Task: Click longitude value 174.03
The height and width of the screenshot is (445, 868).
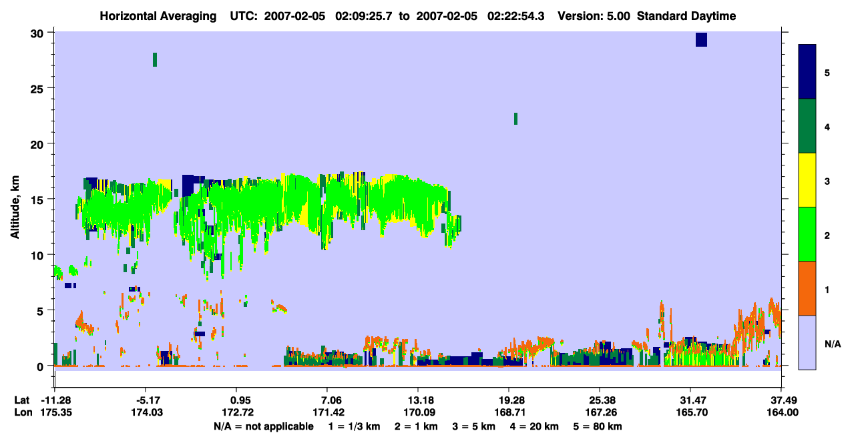Action: point(146,413)
